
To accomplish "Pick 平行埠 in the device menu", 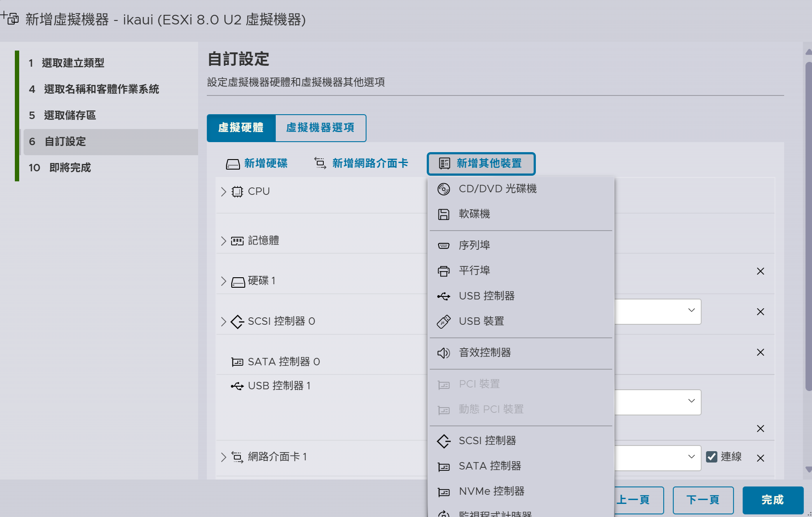I will 521,271.
